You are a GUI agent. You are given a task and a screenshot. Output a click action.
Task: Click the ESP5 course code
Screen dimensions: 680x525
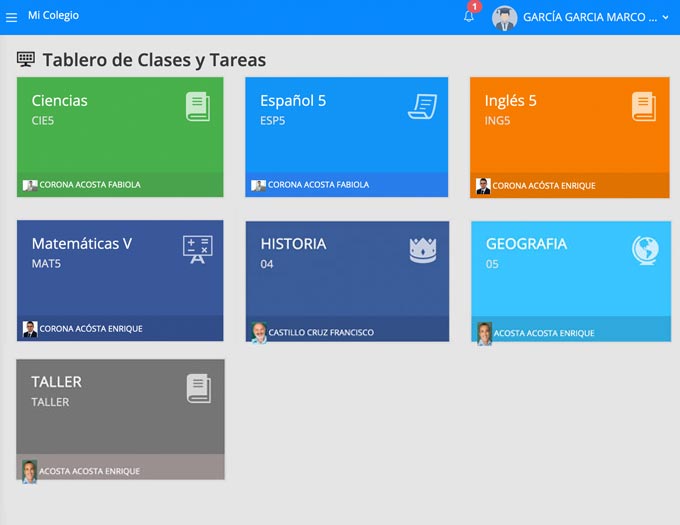pyautogui.click(x=272, y=121)
